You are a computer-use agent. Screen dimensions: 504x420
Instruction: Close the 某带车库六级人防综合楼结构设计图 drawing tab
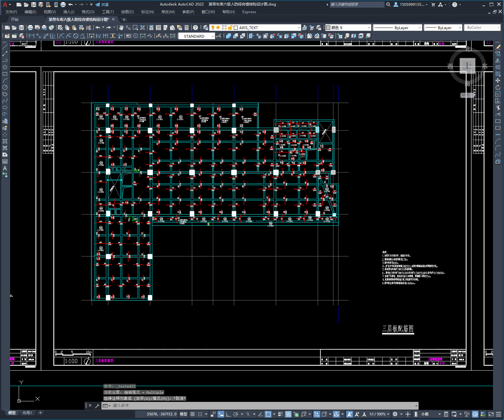113,19
